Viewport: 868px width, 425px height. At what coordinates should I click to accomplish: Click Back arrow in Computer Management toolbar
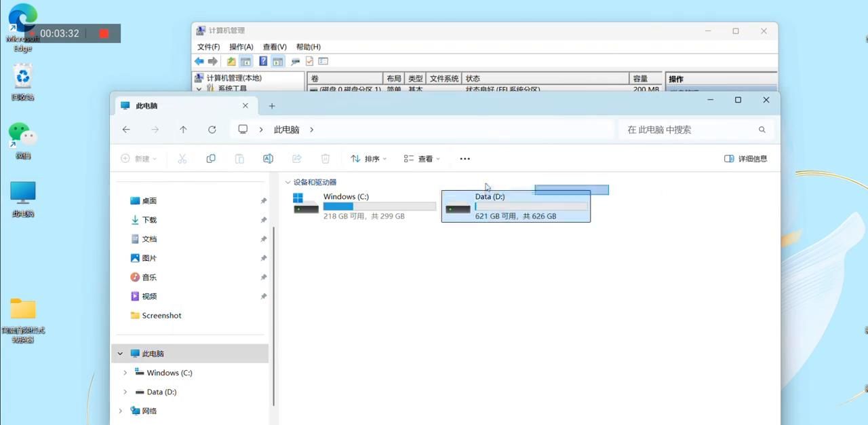pos(199,61)
